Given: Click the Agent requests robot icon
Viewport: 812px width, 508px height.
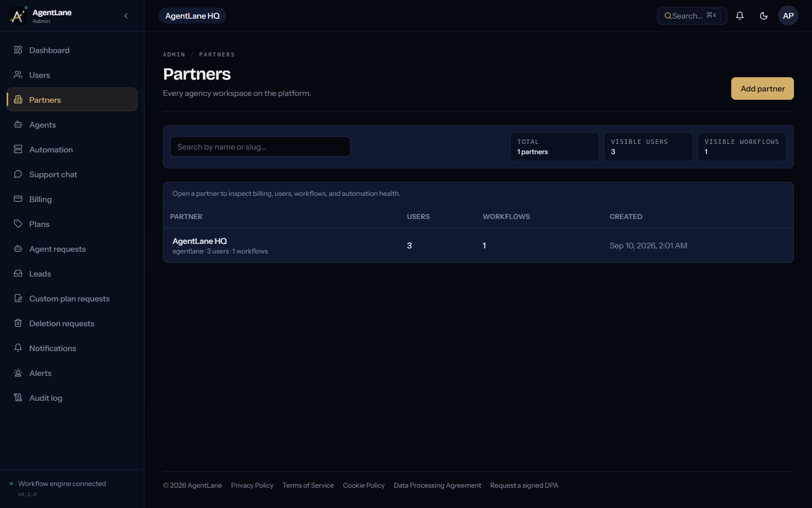Looking at the screenshot, I should click(x=18, y=249).
